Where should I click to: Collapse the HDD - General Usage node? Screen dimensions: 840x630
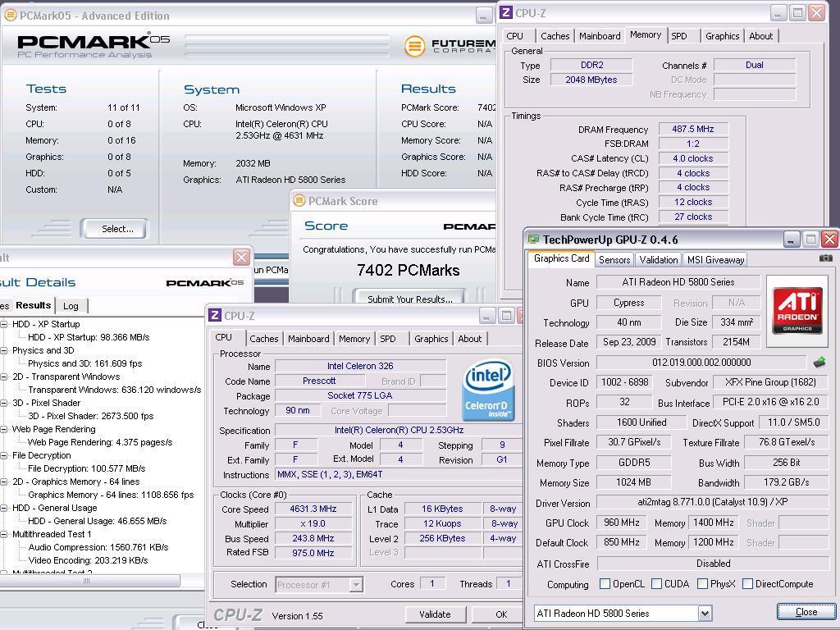(4, 508)
